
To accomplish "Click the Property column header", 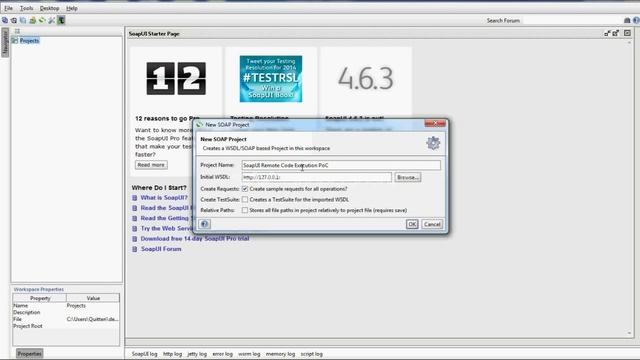I will [x=40, y=298].
